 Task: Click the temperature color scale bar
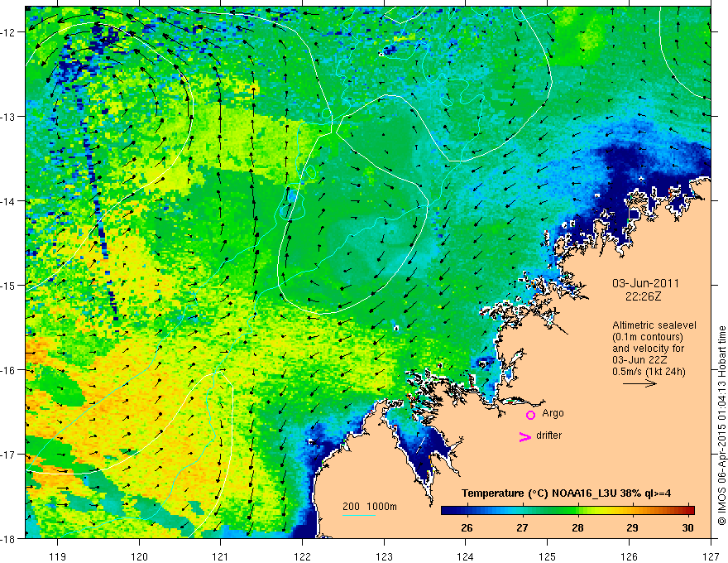coord(568,510)
